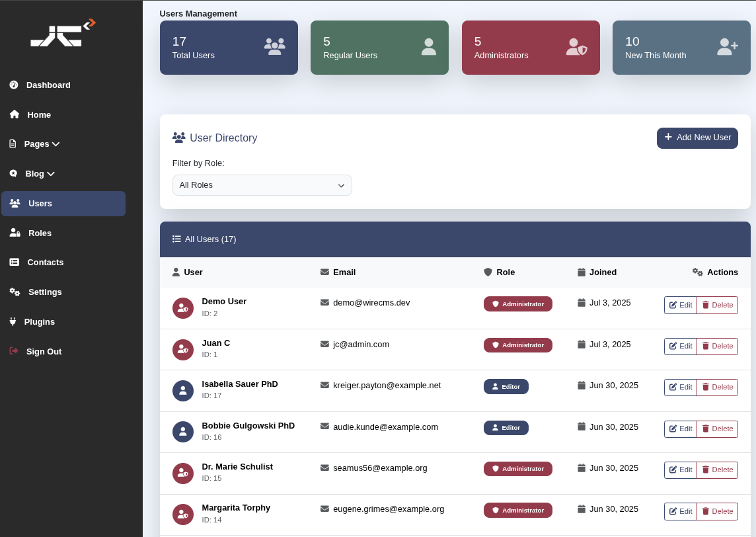The height and width of the screenshot is (537, 756).
Task: Click the email jc@admin.com
Action: 361,345
